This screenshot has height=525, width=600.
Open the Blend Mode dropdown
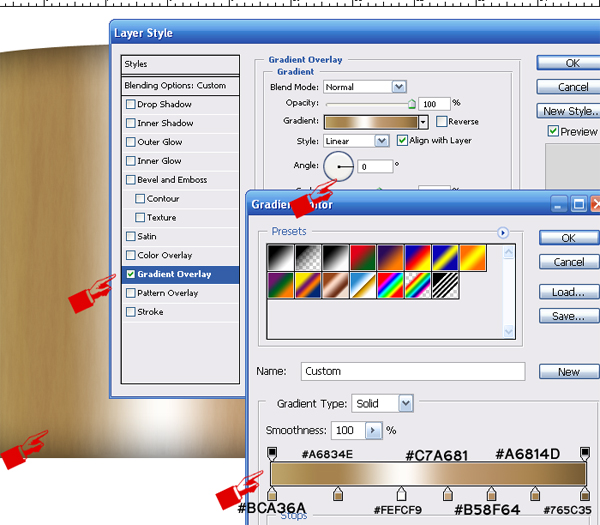click(399, 87)
